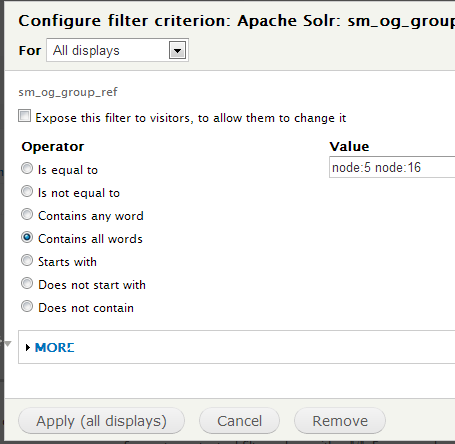Select the Is equal to operator
455x444 pixels.
coord(27,168)
